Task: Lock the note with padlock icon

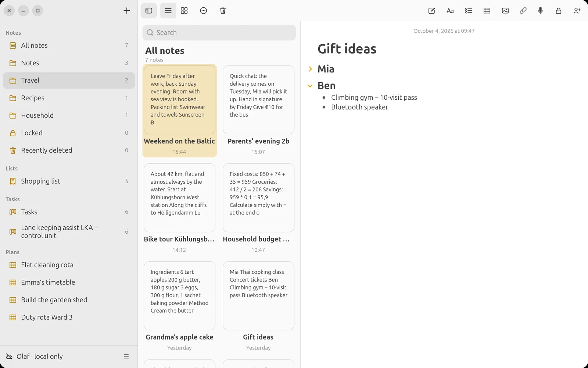Action: coord(559,11)
